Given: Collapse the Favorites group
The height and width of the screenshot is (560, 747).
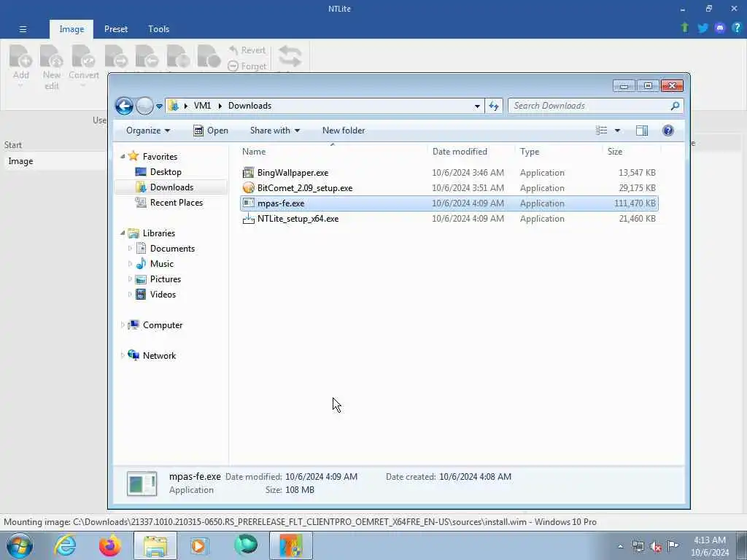Looking at the screenshot, I should click(123, 156).
